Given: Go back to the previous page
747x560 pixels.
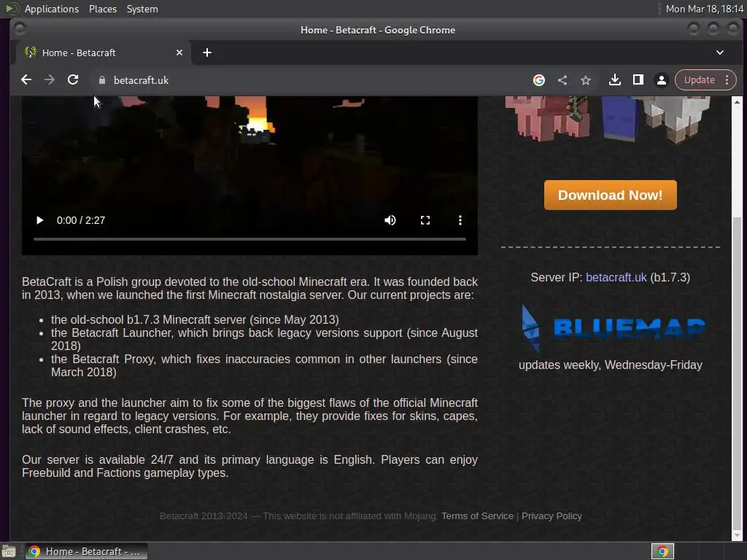Looking at the screenshot, I should point(26,80).
